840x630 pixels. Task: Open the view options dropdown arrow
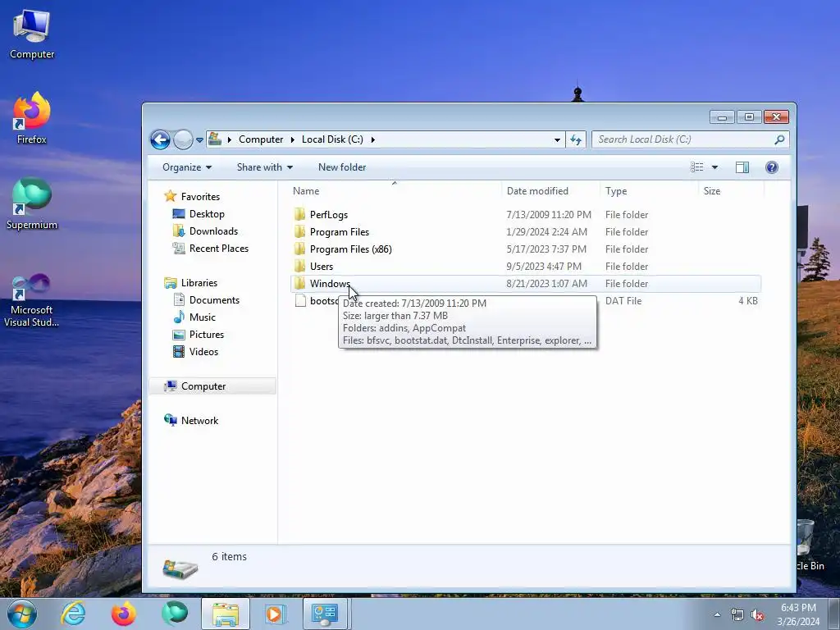point(714,167)
